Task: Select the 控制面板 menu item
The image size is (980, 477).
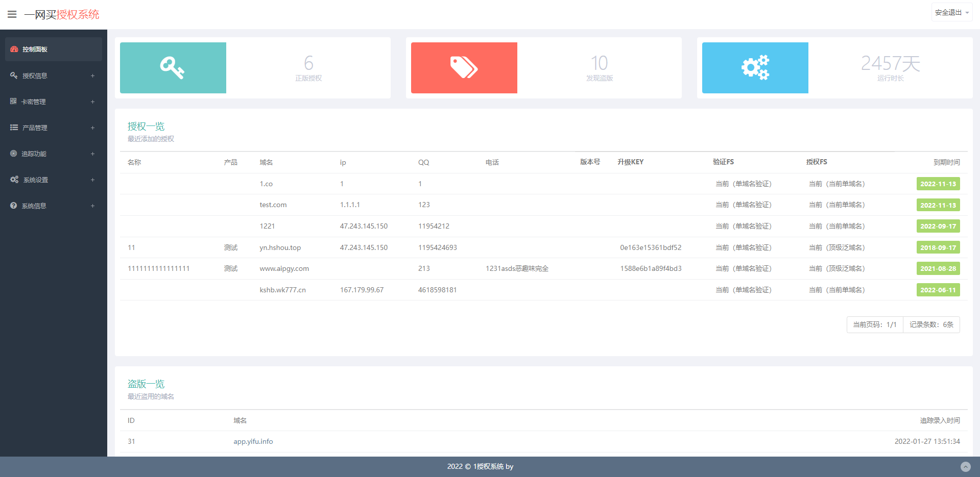Action: [54, 49]
